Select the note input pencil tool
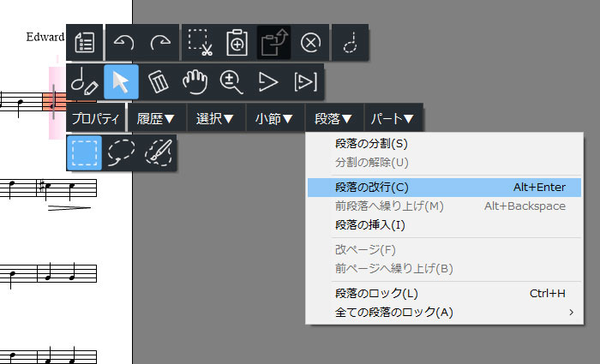This screenshot has height=364, width=600. 85,82
